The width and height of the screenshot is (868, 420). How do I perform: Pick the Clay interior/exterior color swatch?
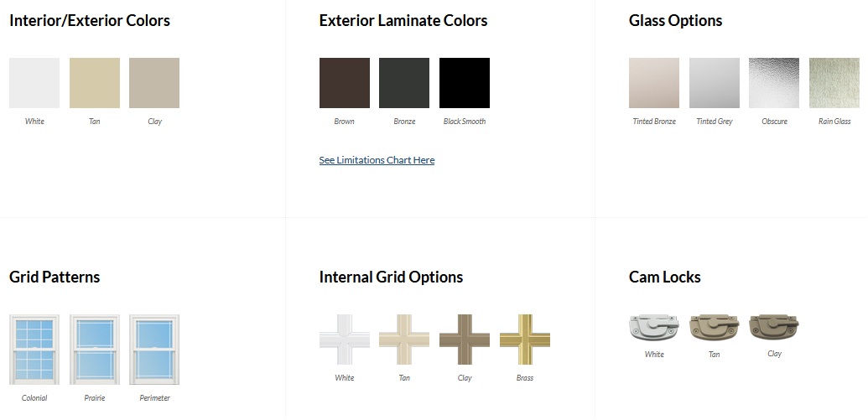click(154, 83)
